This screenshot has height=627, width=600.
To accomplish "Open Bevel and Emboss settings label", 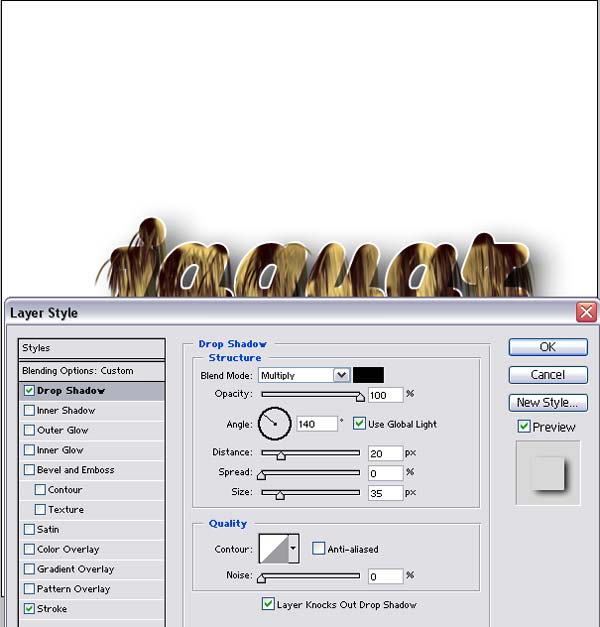I will pyautogui.click(x=76, y=470).
